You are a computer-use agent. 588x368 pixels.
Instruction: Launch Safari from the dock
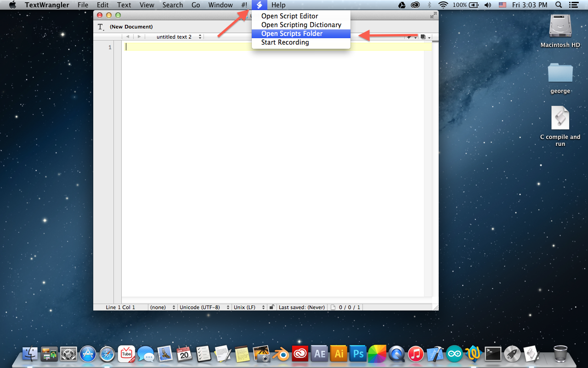(x=107, y=354)
